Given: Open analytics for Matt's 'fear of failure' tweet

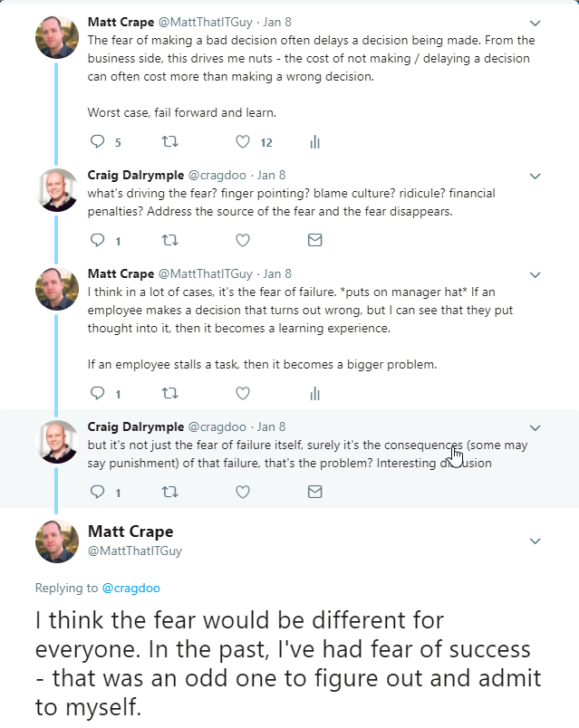Looking at the screenshot, I should pyautogui.click(x=315, y=393).
